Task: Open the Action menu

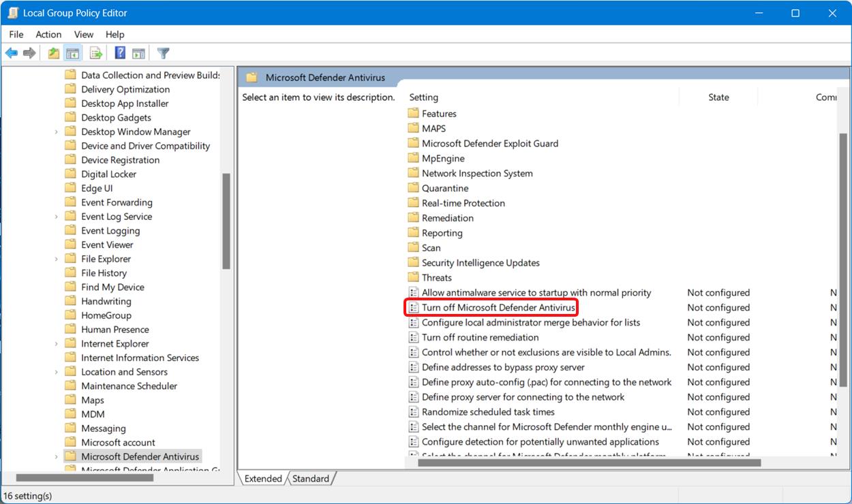Action: 48,34
